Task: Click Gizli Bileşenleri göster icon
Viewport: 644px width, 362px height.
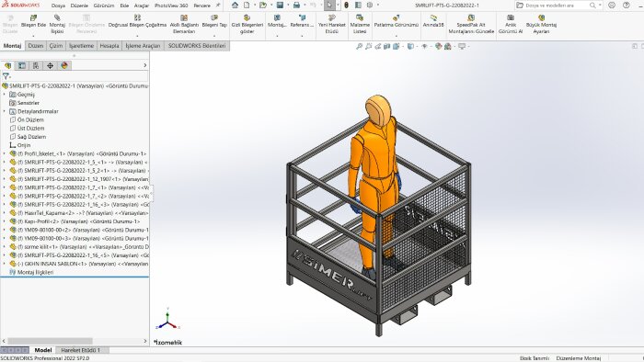Action: click(x=247, y=17)
